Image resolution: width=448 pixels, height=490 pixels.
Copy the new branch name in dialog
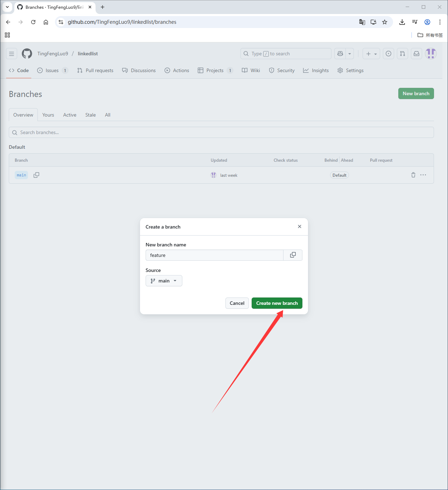[293, 255]
